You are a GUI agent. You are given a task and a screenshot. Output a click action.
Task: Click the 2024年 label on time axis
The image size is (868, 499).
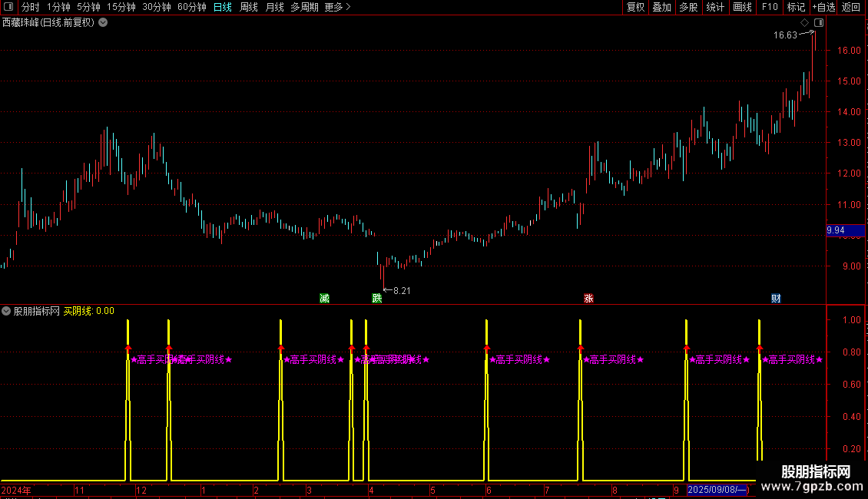coord(16,490)
